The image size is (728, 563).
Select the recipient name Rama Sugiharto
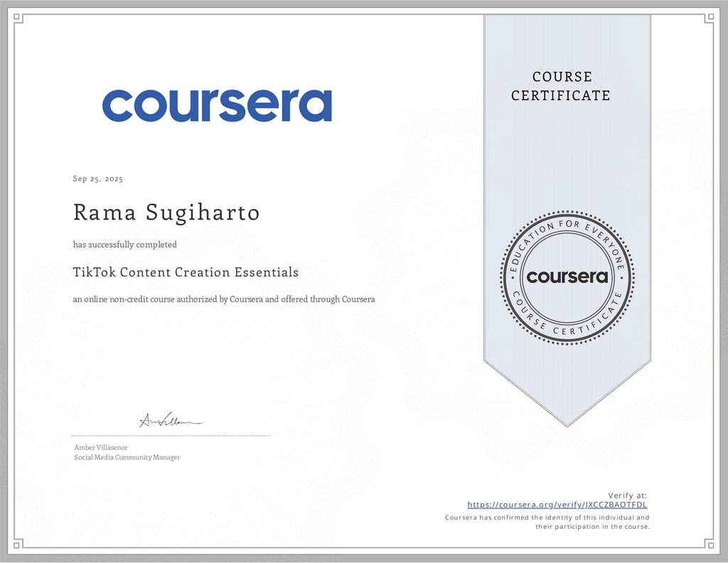pyautogui.click(x=166, y=213)
